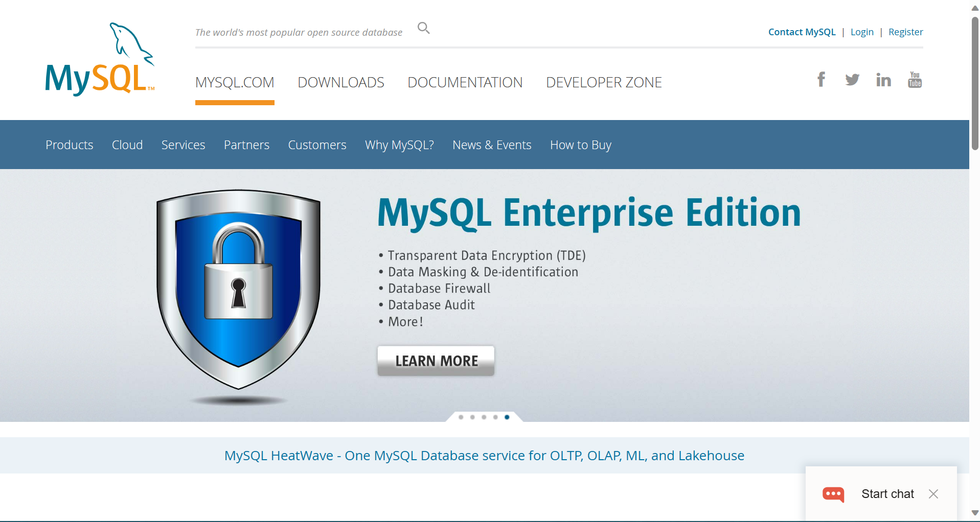Click the scrollbar up arrow
Image resolution: width=980 pixels, height=522 pixels.
click(x=975, y=8)
